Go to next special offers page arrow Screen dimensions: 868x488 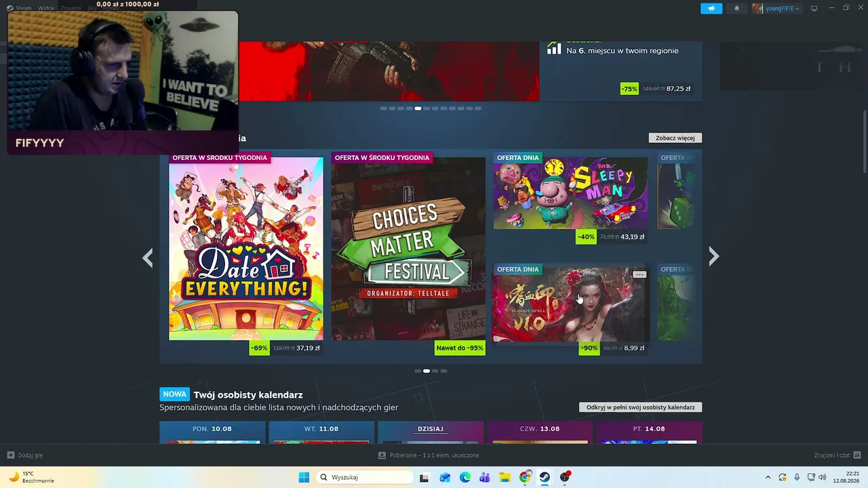[x=713, y=256]
